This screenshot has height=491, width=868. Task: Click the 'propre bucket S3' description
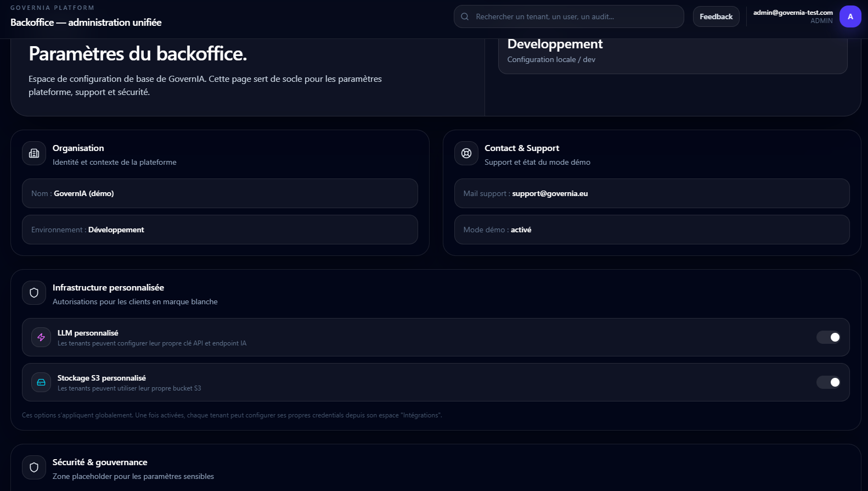pyautogui.click(x=129, y=388)
